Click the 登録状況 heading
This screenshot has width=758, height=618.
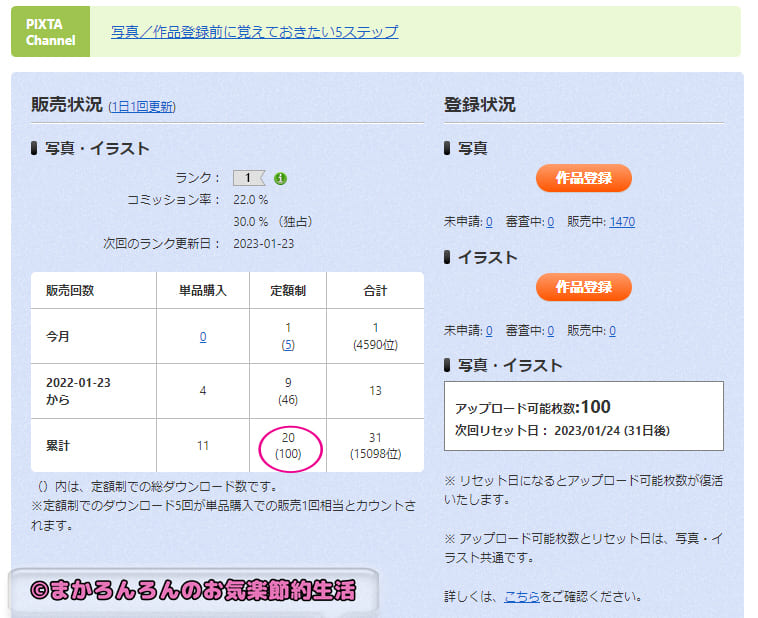pos(480,104)
